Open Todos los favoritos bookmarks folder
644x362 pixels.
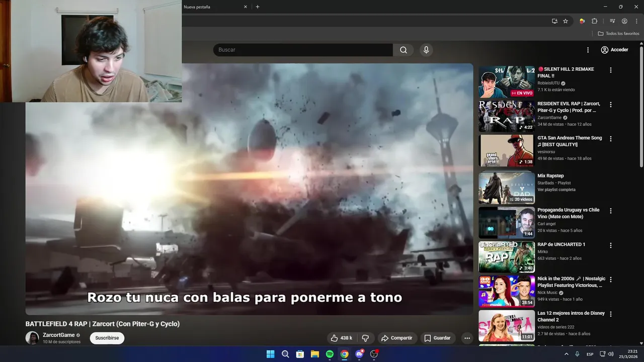point(619,34)
